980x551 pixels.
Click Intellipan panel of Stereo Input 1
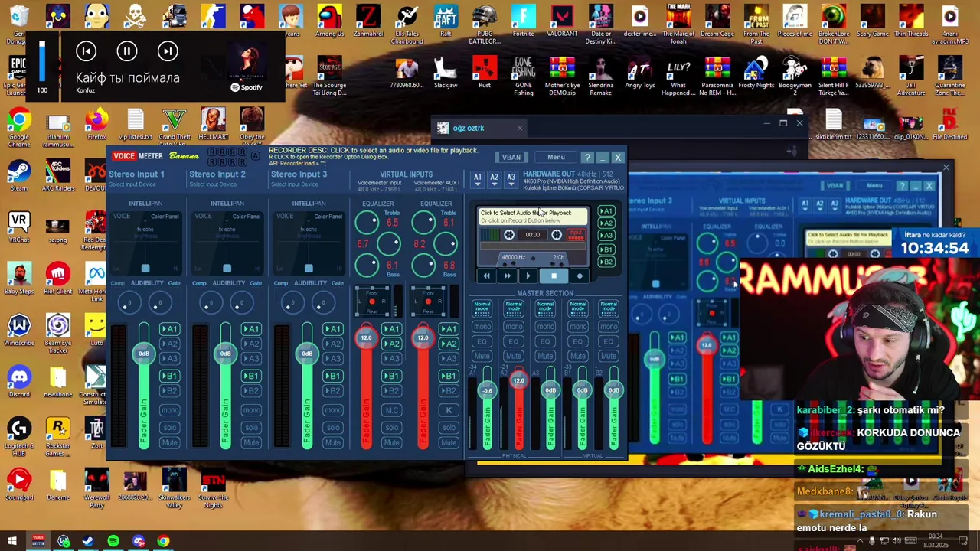click(x=145, y=242)
